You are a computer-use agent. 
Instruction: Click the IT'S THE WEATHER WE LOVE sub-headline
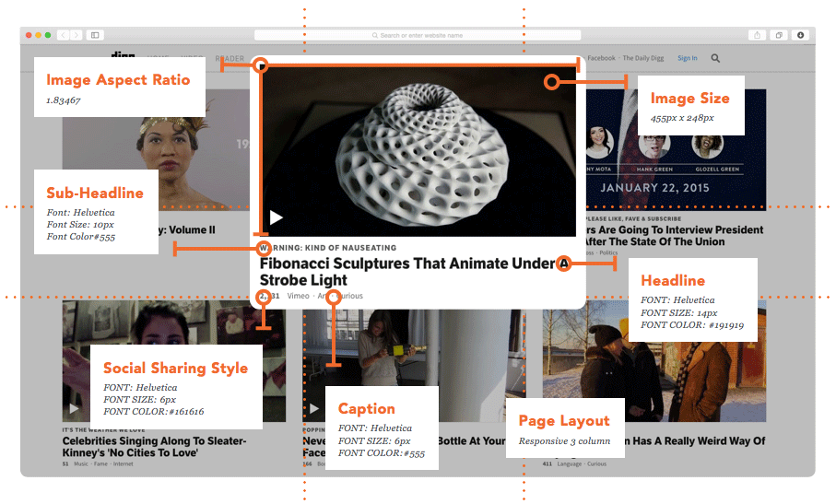point(103,430)
